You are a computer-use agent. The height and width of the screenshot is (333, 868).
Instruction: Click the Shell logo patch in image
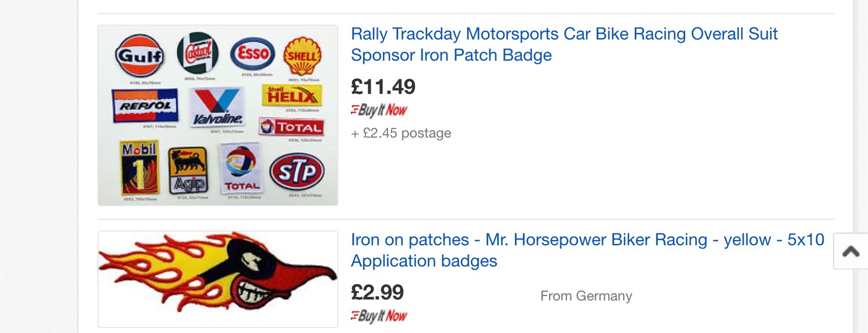pos(302,56)
